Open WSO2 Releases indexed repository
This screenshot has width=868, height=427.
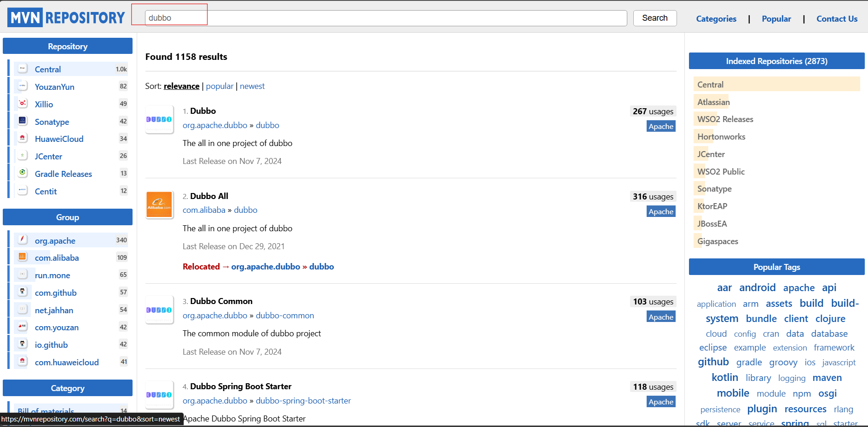tap(725, 119)
